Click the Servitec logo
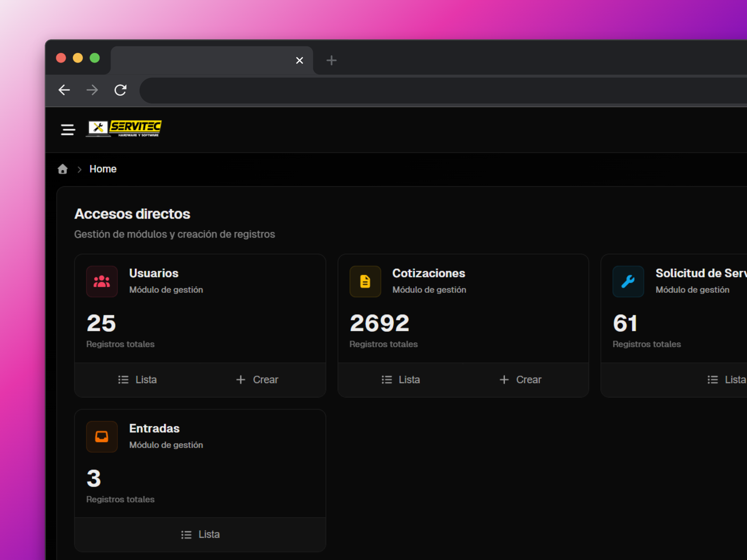Image resolution: width=747 pixels, height=560 pixels. (124, 129)
